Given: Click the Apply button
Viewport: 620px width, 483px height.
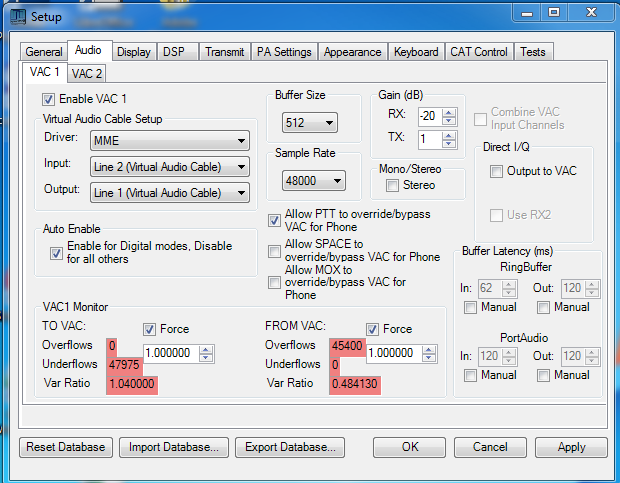Looking at the screenshot, I should pyautogui.click(x=571, y=447).
